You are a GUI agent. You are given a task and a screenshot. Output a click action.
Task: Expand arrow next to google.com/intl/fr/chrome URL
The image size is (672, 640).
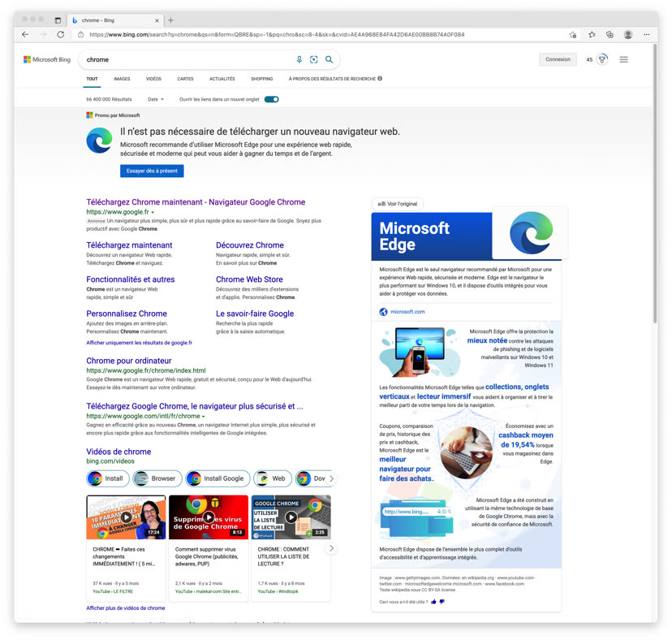click(x=203, y=417)
